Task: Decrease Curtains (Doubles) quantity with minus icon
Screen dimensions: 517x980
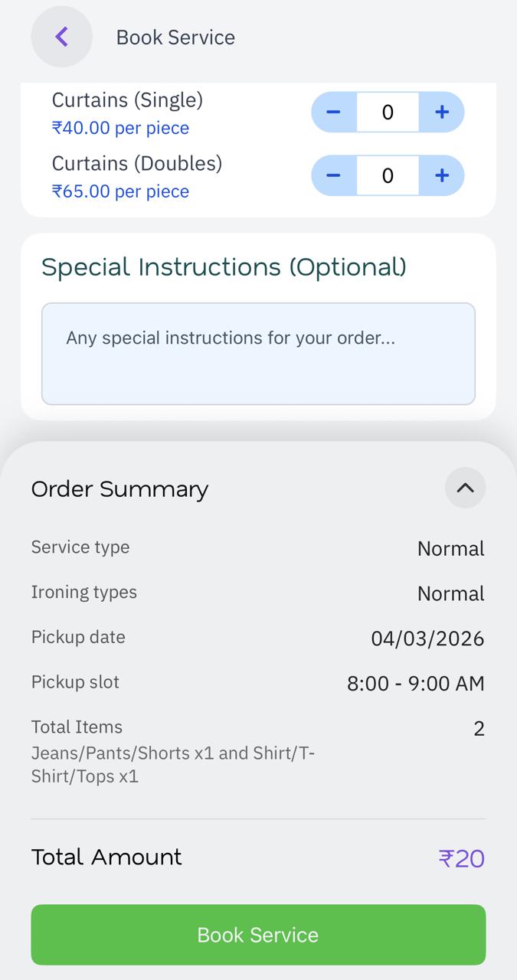Action: 332,175
